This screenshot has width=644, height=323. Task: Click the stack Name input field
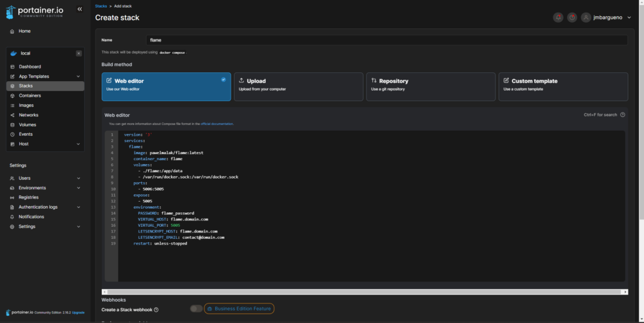point(387,40)
